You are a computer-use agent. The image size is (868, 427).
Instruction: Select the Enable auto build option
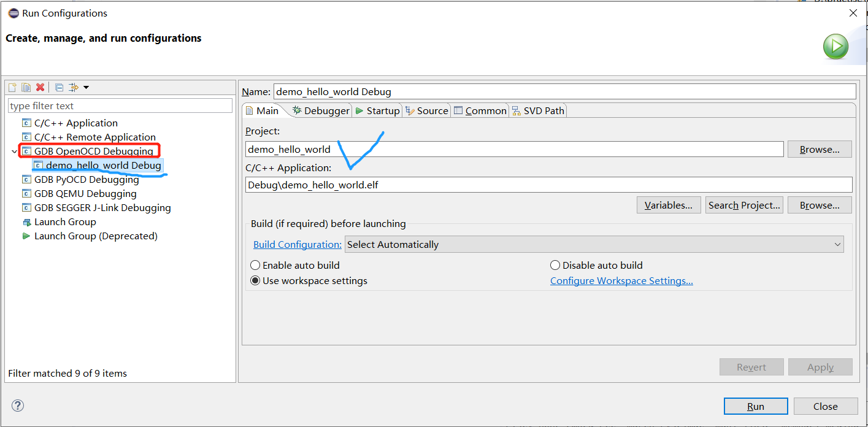tap(255, 266)
